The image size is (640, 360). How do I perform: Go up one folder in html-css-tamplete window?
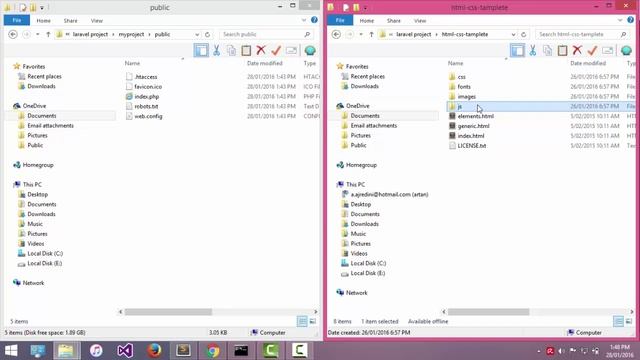click(371, 35)
